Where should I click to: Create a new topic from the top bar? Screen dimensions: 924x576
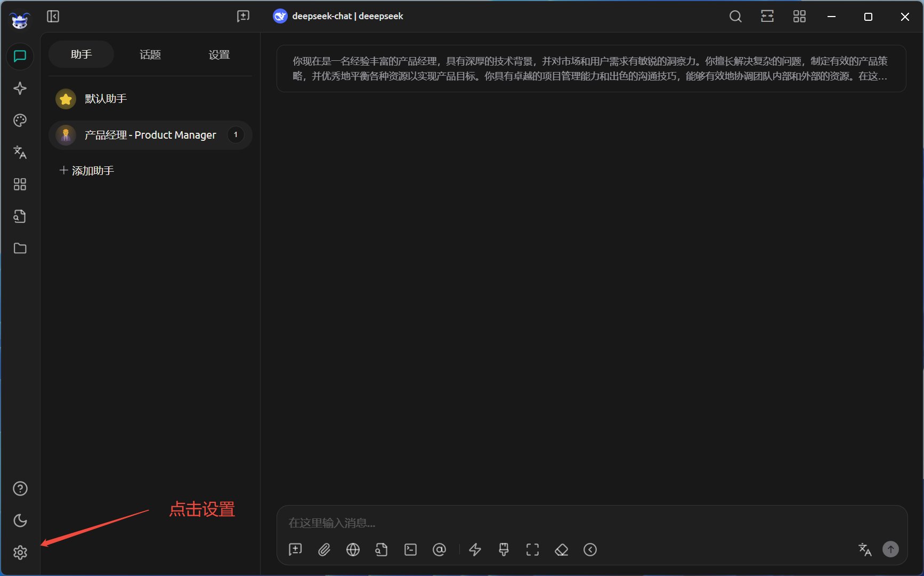point(243,17)
